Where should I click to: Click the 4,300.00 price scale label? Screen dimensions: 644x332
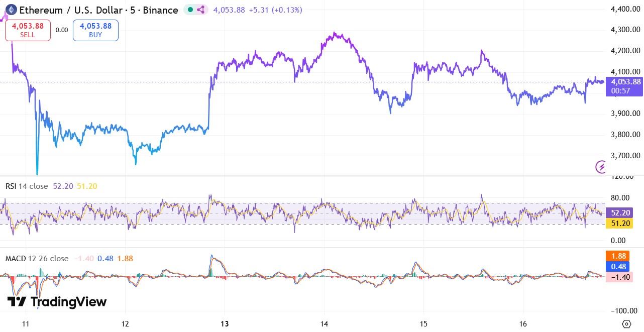[625, 30]
